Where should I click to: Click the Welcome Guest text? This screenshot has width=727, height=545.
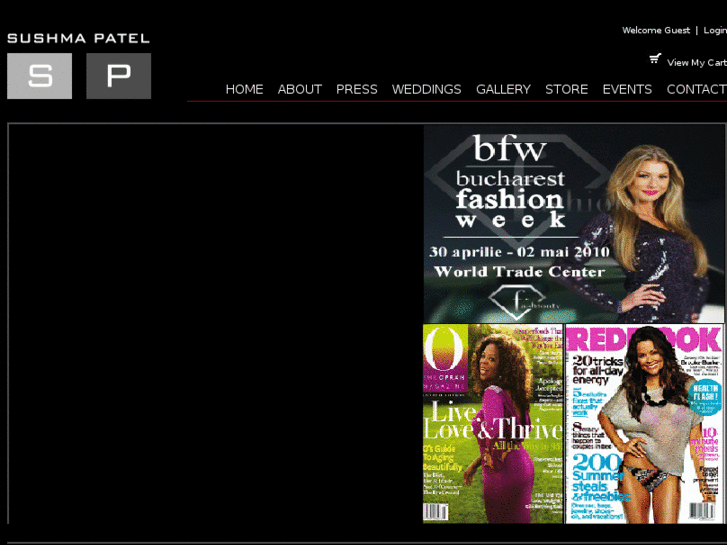point(656,31)
